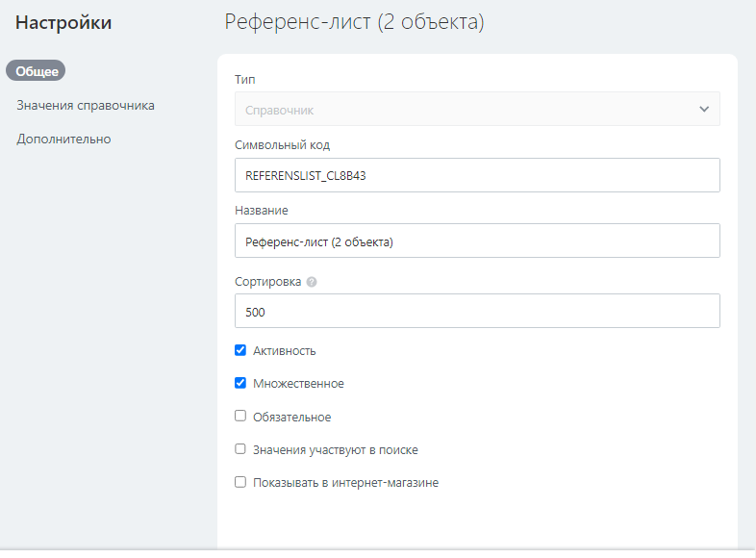The image size is (756, 558).
Task: Tick Значения участвуют в поиске checkbox
Action: (240, 449)
